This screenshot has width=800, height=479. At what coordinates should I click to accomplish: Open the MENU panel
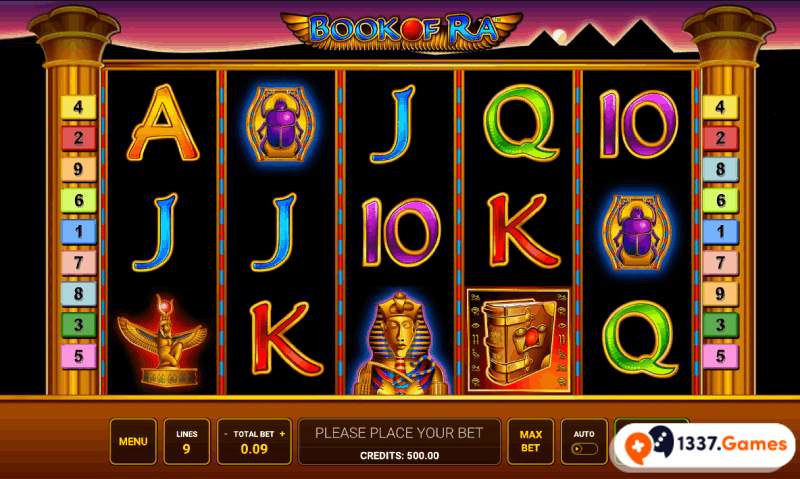(133, 442)
